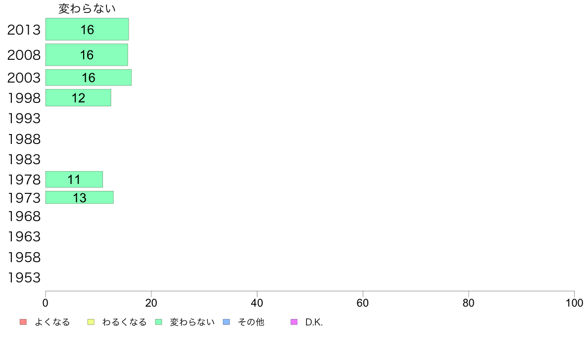The height and width of the screenshot is (364, 588).
Task: Select the 2003 bar segment
Action: 89,78
